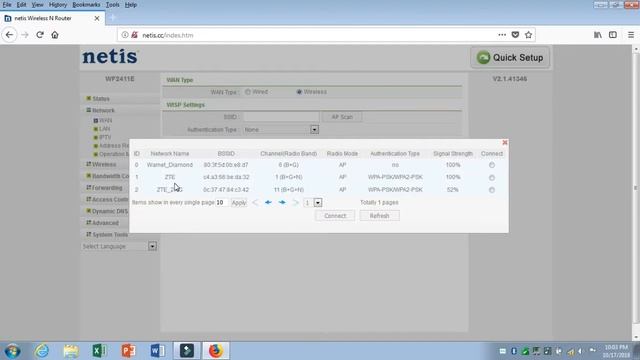Go to next page with blue right arrow
640x360 pixels.
[x=282, y=202]
